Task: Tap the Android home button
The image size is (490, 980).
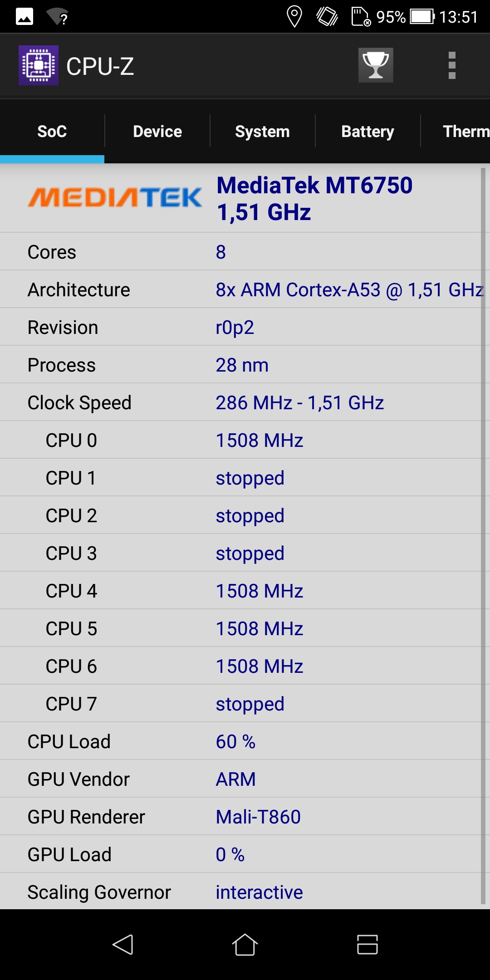Action: click(x=245, y=945)
